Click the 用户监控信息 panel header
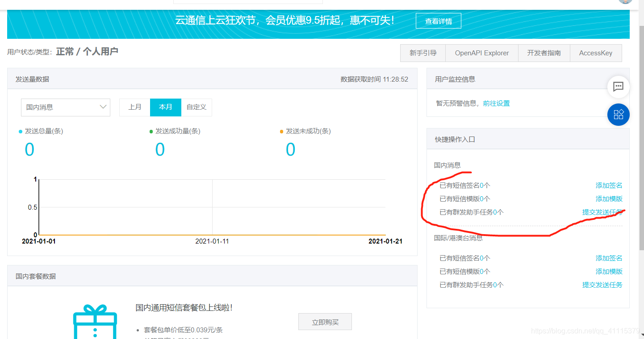 pos(528,79)
